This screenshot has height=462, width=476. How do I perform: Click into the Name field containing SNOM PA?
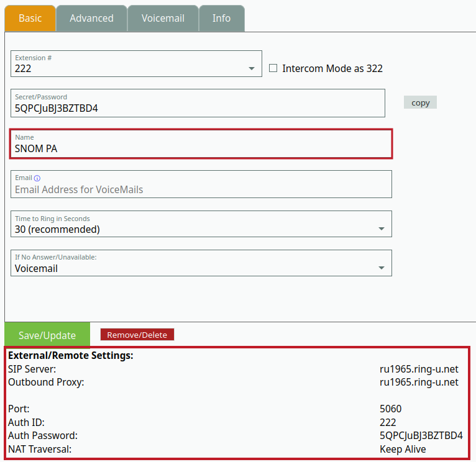coord(201,148)
